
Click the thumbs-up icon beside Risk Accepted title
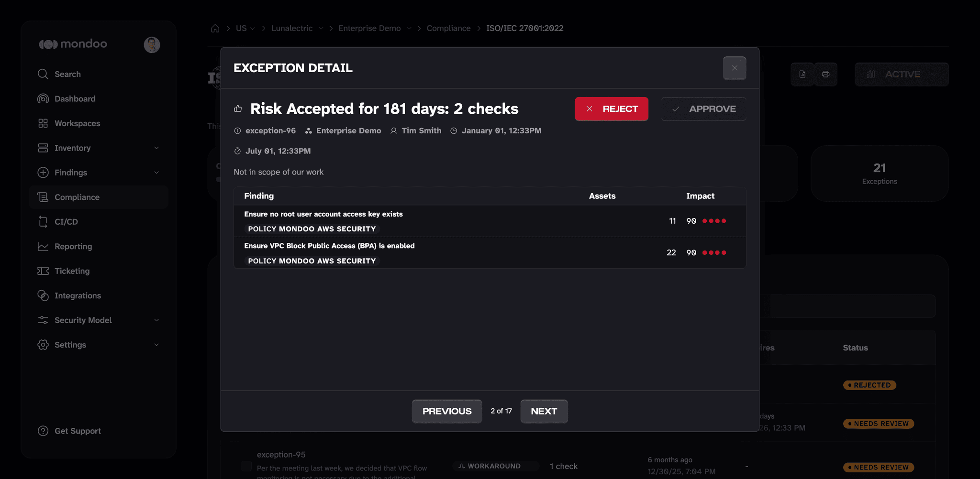point(238,109)
